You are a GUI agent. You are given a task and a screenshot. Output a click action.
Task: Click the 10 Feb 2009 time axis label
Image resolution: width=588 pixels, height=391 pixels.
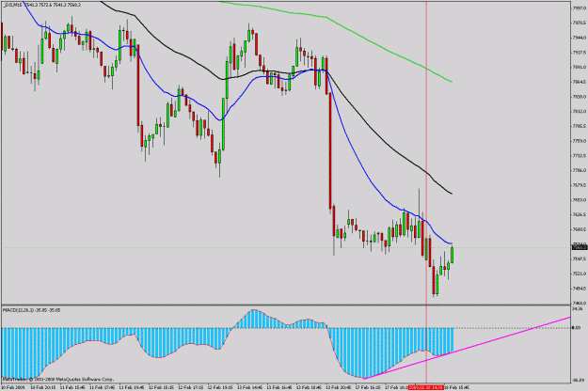[x=13, y=387]
